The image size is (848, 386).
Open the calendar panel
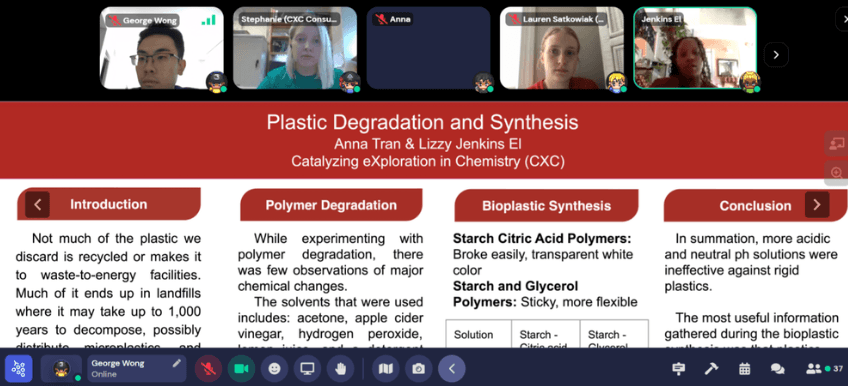coord(744,369)
